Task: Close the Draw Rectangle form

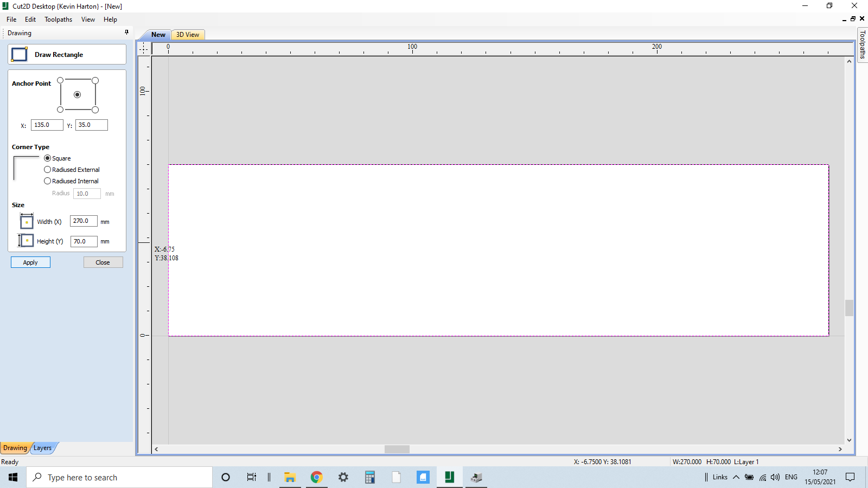Action: click(x=103, y=262)
